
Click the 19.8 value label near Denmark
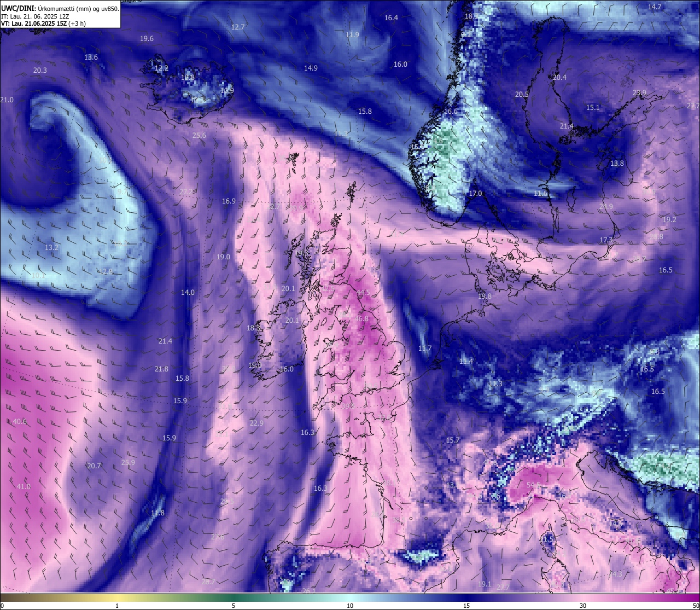(485, 296)
